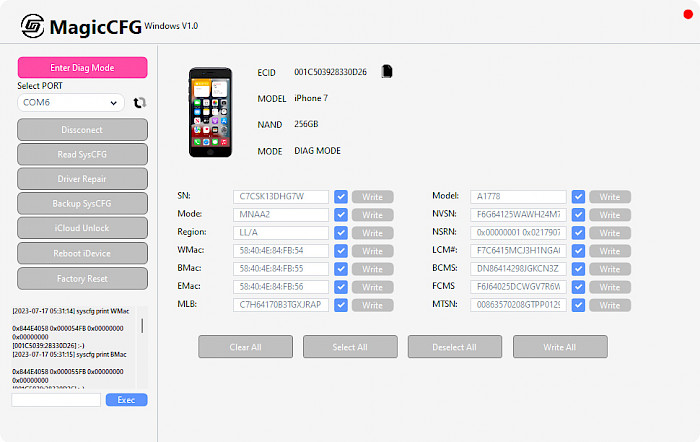Refresh the COM port list

(140, 103)
